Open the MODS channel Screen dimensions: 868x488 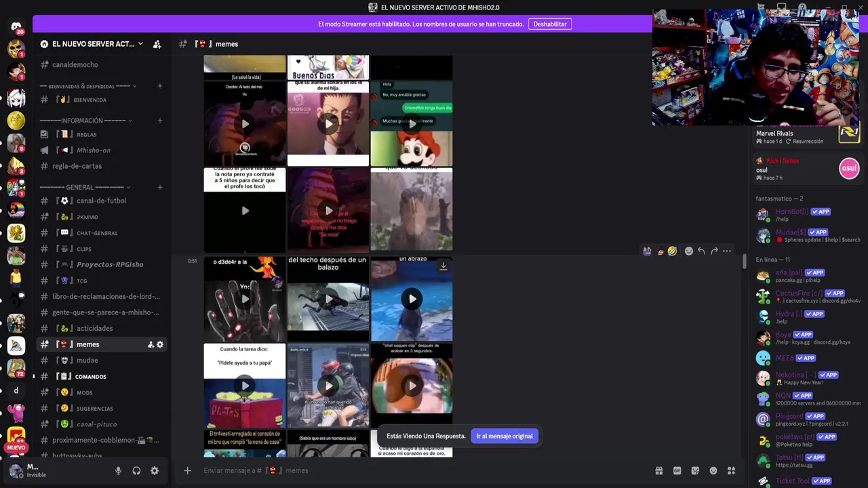click(102, 392)
